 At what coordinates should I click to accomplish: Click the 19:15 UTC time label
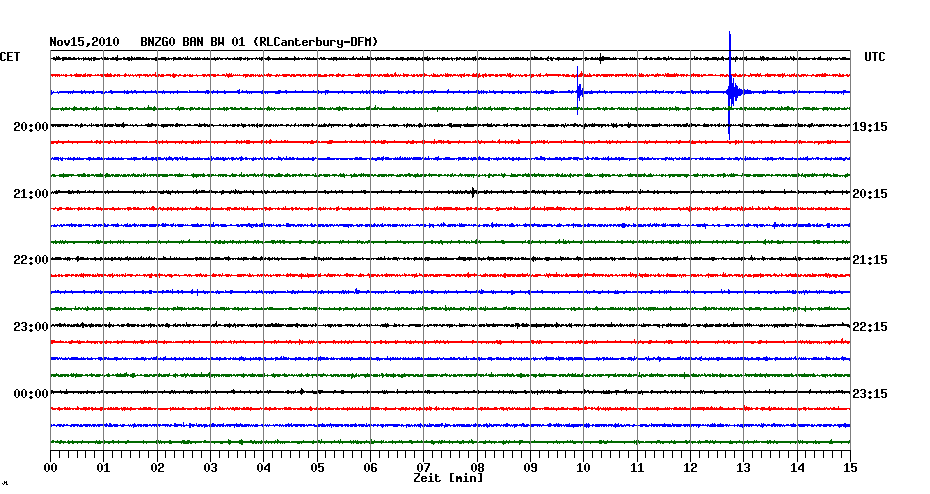pyautogui.click(x=870, y=127)
